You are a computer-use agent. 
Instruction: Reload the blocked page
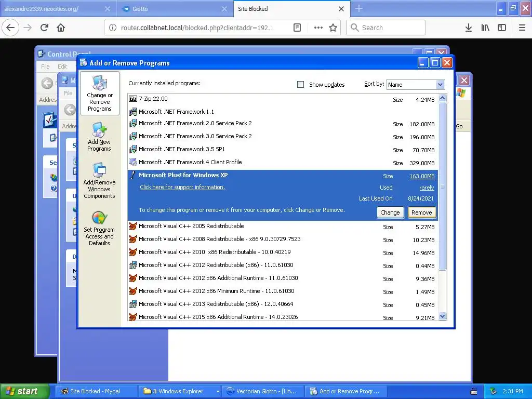[45, 28]
